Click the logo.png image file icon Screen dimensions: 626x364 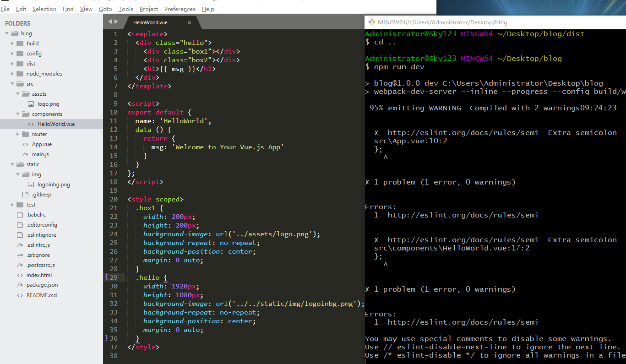coord(31,104)
